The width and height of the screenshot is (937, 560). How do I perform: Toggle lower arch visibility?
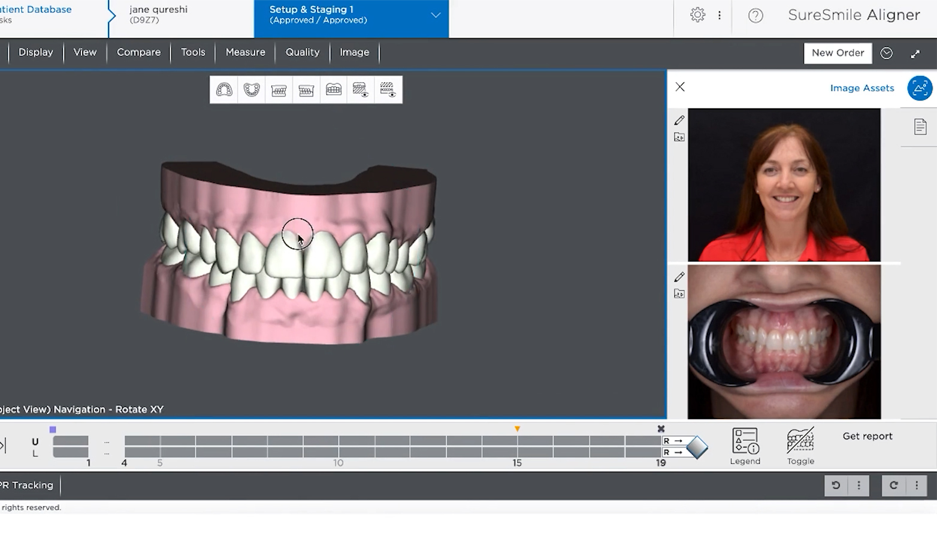[x=388, y=90]
